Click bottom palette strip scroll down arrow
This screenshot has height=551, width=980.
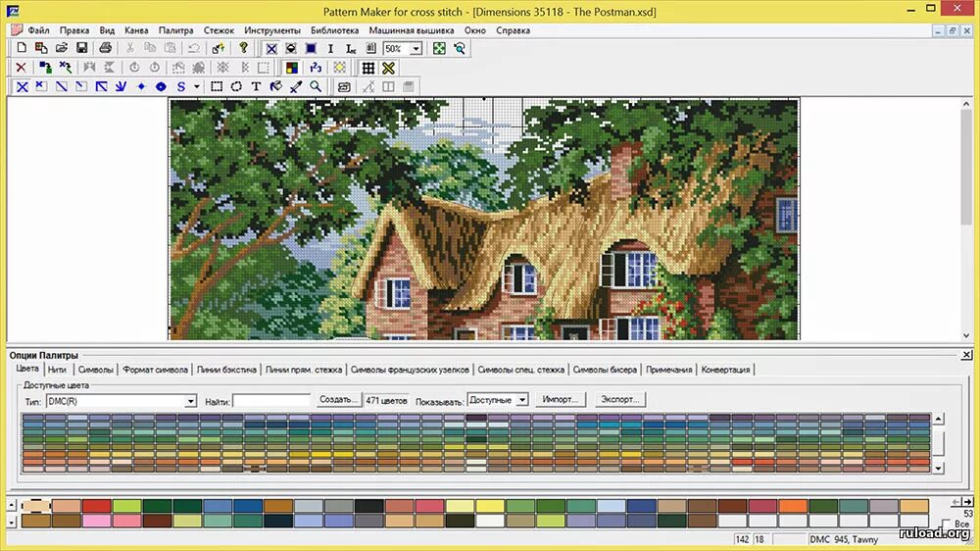12,521
